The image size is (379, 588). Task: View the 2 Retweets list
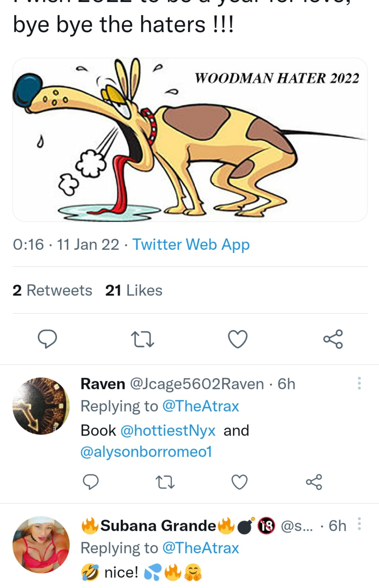point(53,290)
